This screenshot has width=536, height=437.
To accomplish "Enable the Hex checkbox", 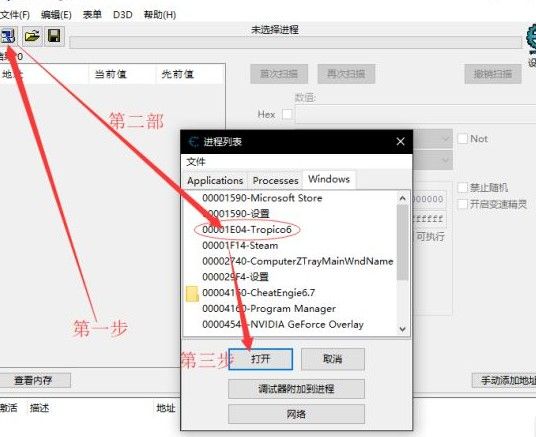I will point(287,114).
